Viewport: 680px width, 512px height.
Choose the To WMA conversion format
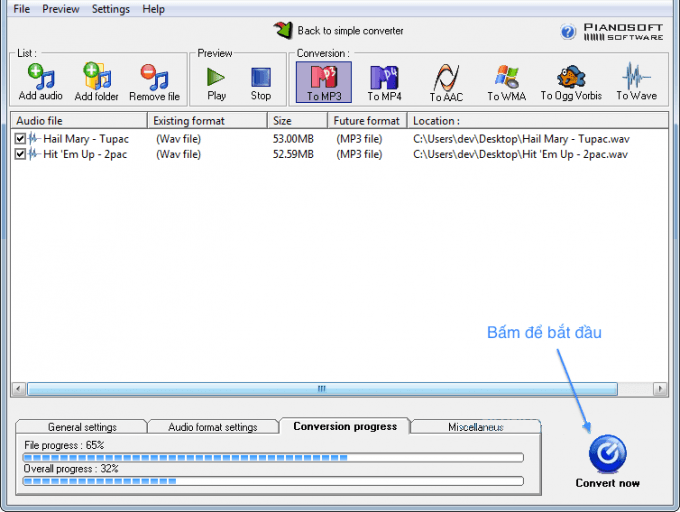tap(507, 83)
